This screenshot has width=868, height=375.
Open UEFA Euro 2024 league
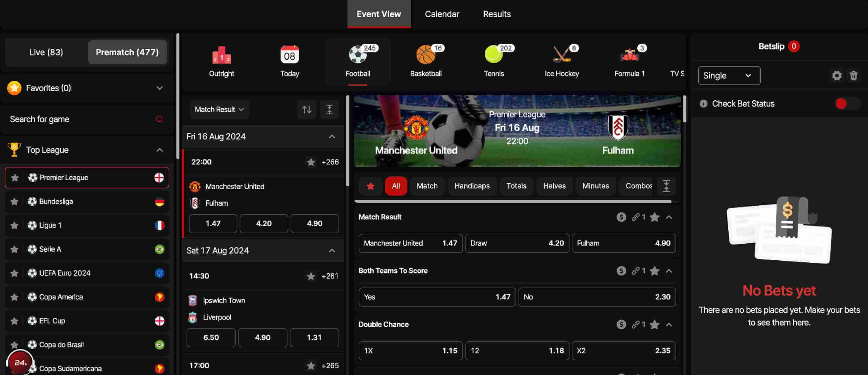tap(87, 273)
